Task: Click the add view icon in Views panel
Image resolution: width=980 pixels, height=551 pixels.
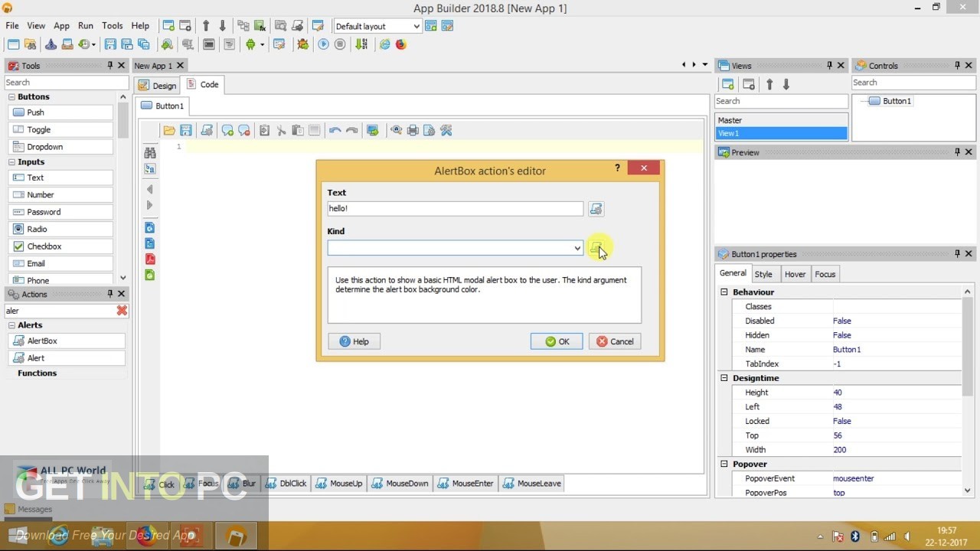Action: (x=728, y=84)
